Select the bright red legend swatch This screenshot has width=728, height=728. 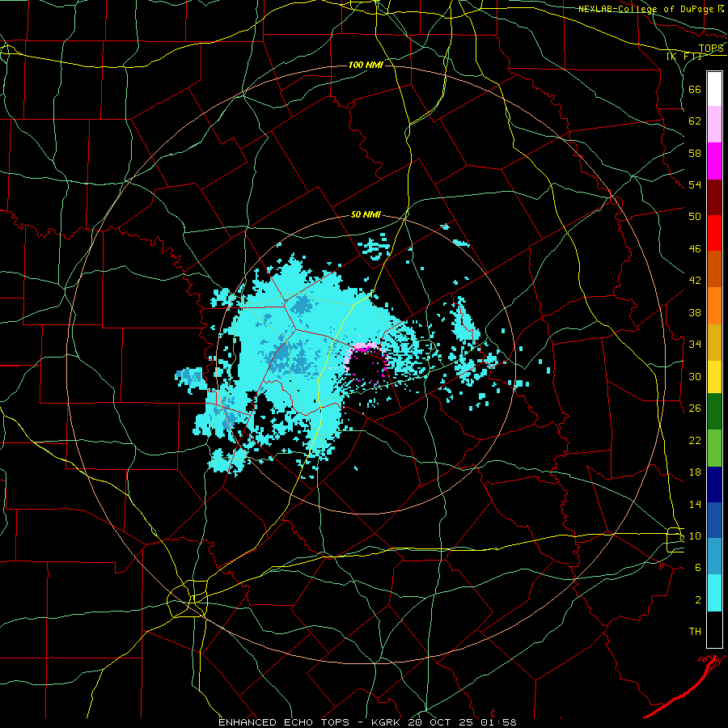(x=714, y=234)
